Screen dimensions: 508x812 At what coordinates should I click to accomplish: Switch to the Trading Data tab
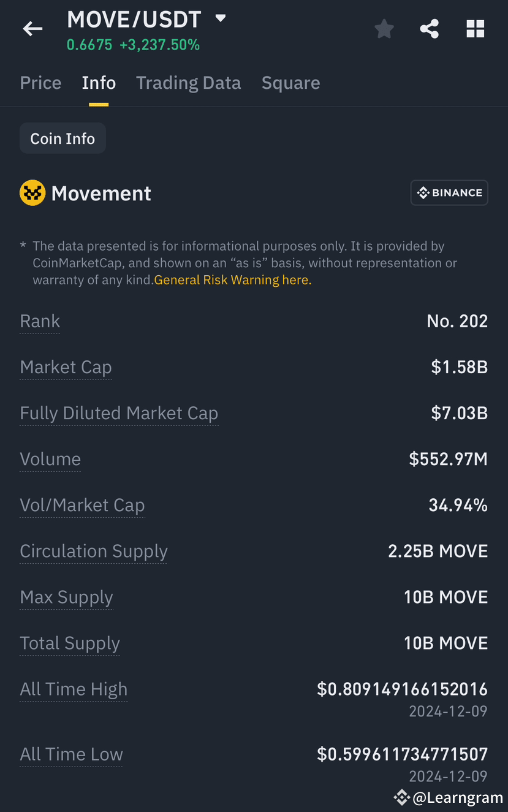pos(188,83)
